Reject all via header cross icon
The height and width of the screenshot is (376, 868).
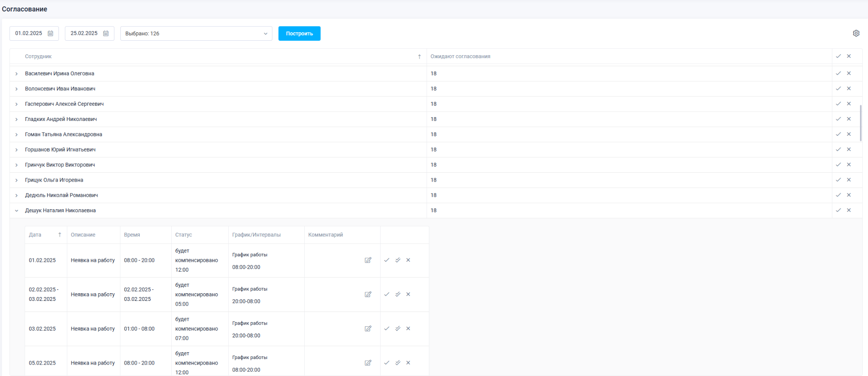849,56
